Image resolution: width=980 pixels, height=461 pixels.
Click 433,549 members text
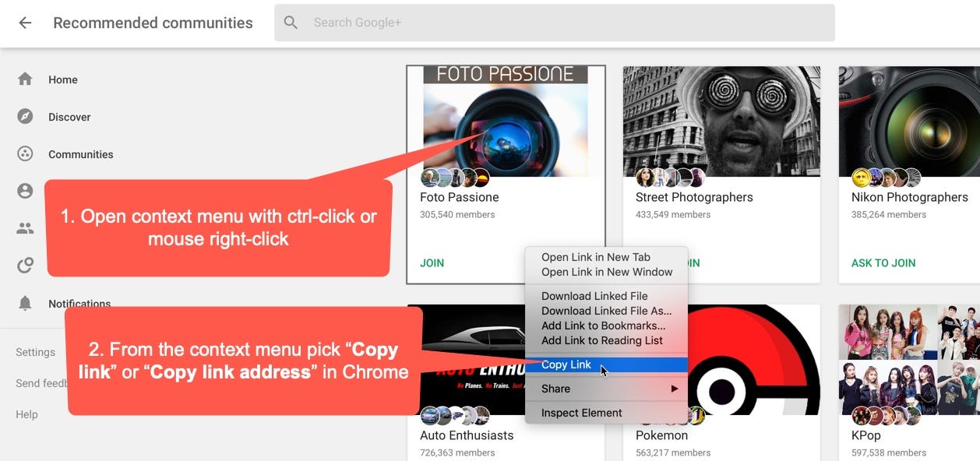click(673, 214)
